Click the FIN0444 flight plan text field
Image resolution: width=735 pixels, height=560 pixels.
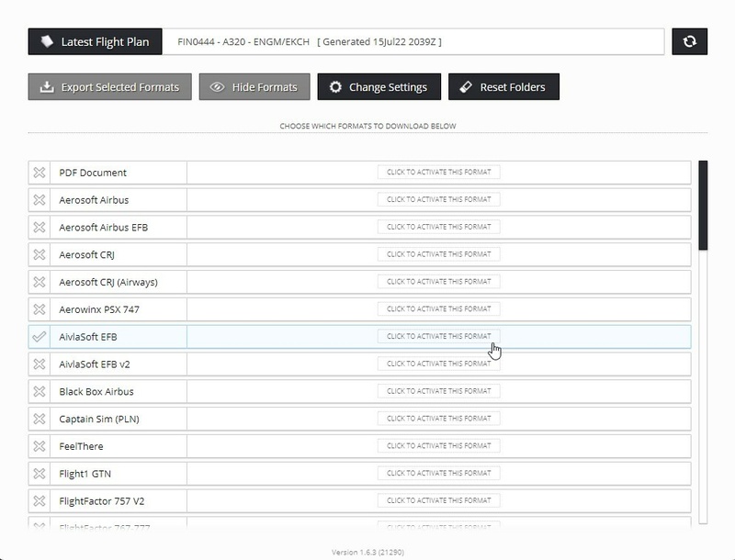pyautogui.click(x=413, y=41)
